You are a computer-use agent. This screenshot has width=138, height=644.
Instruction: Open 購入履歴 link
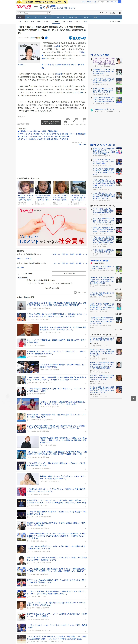(112, 13)
